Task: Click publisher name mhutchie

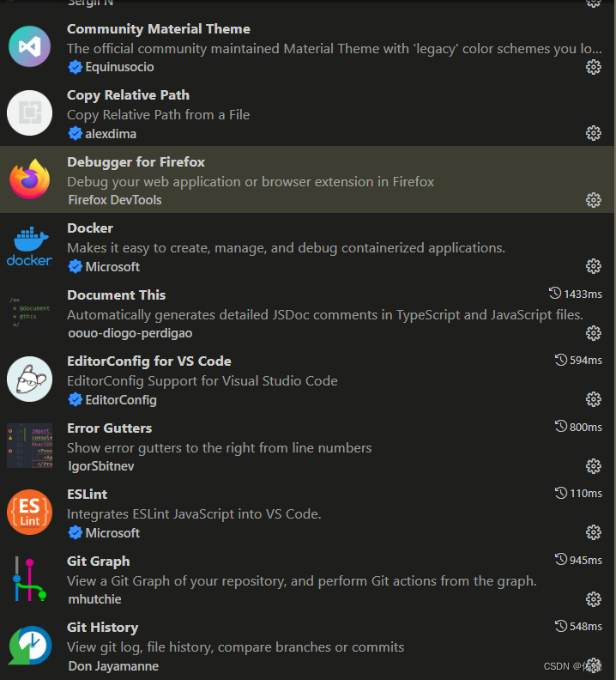Action: pos(94,599)
